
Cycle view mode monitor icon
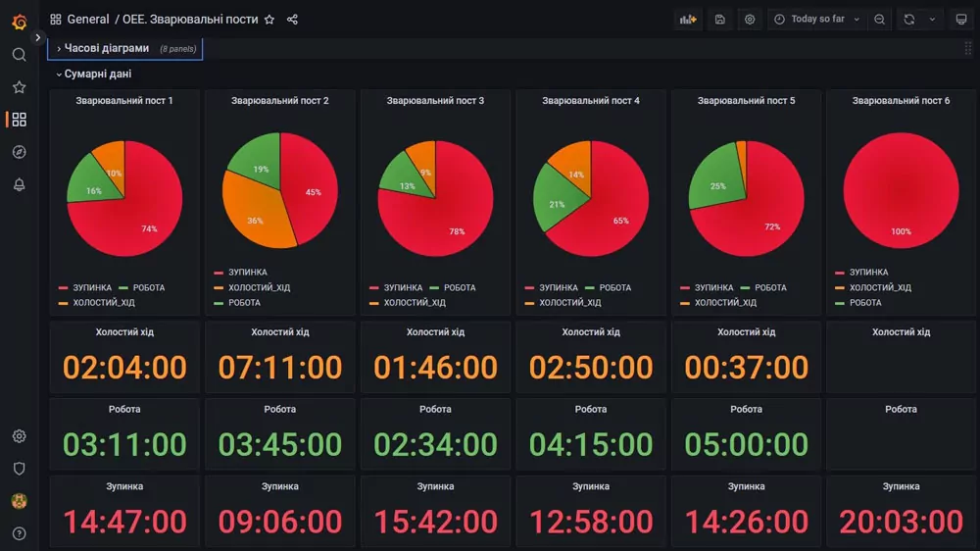[x=961, y=20]
